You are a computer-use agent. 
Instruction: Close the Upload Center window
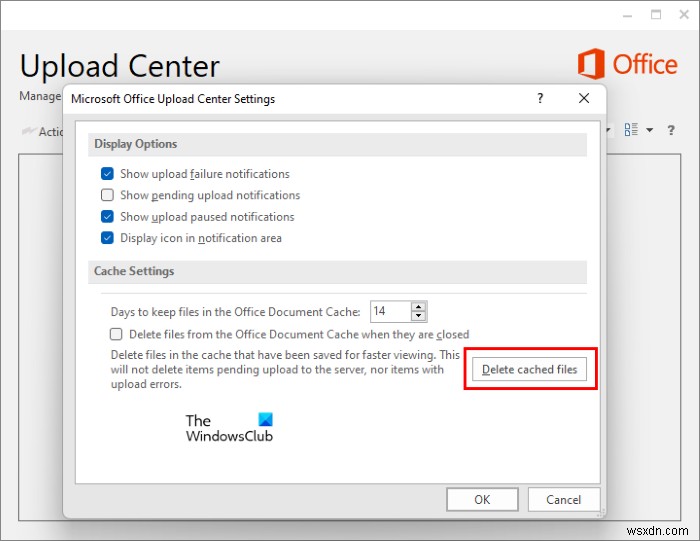[x=684, y=15]
